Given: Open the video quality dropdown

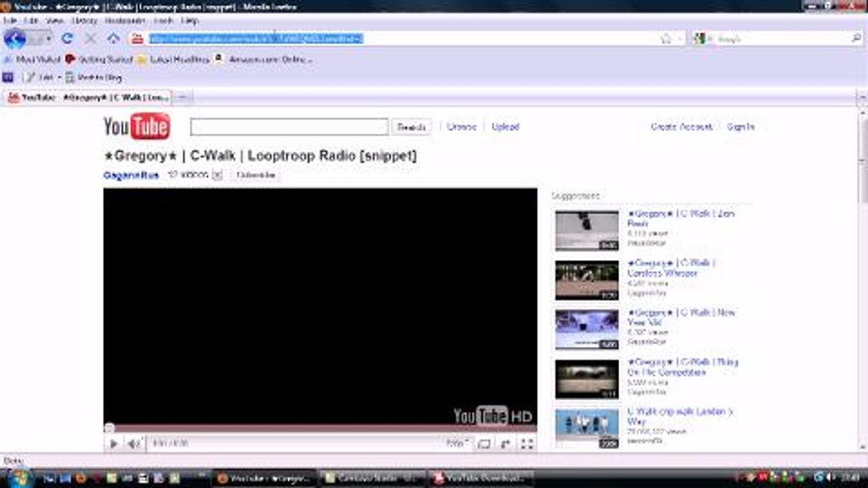Looking at the screenshot, I should pyautogui.click(x=458, y=443).
